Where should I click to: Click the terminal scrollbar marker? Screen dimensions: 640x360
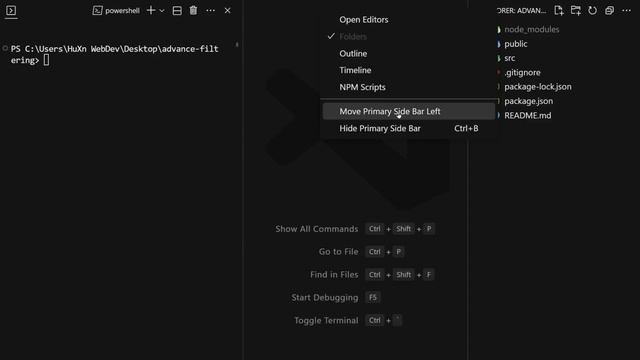point(237,44)
